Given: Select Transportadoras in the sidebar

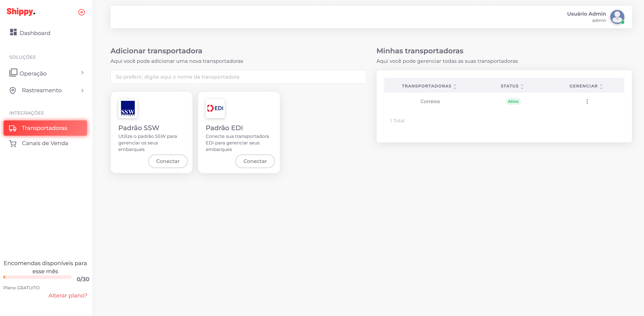Looking at the screenshot, I should pos(45,128).
